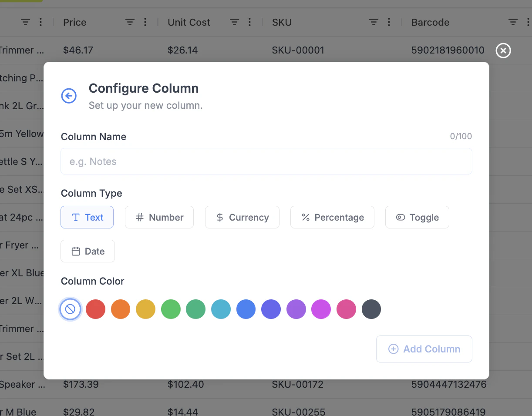The width and height of the screenshot is (532, 416).
Task: Pick the cyan column color
Action: tap(221, 309)
